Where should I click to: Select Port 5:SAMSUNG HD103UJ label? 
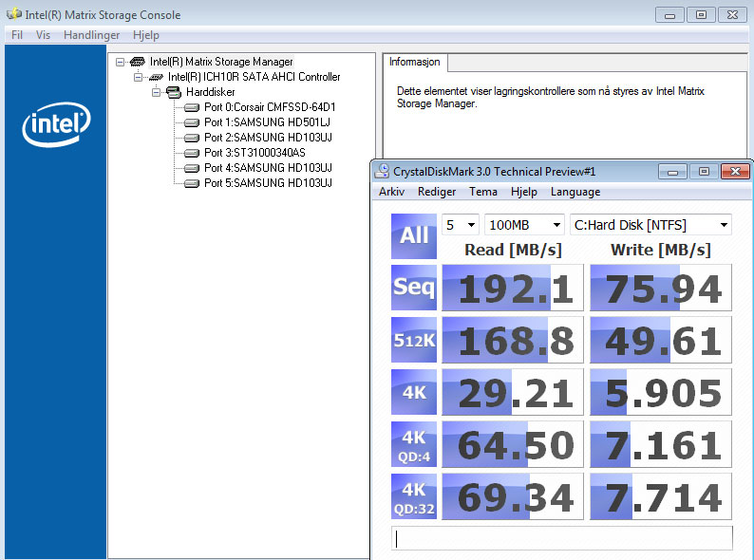[269, 183]
